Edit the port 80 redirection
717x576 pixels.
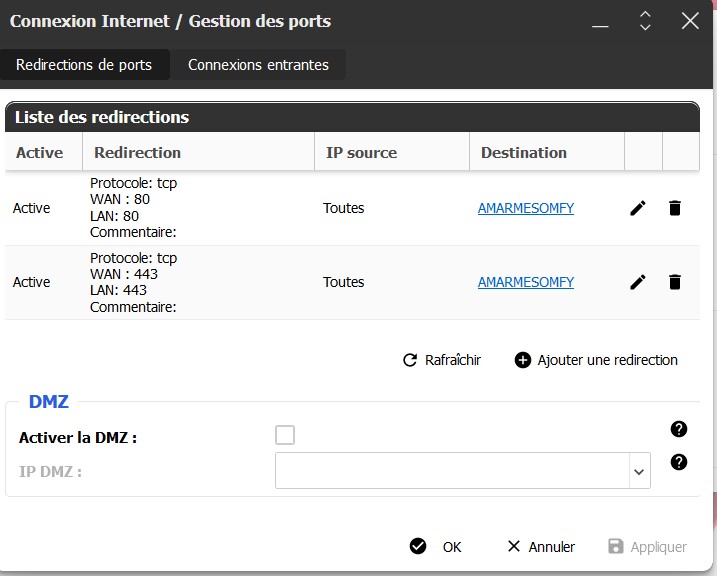click(x=638, y=208)
